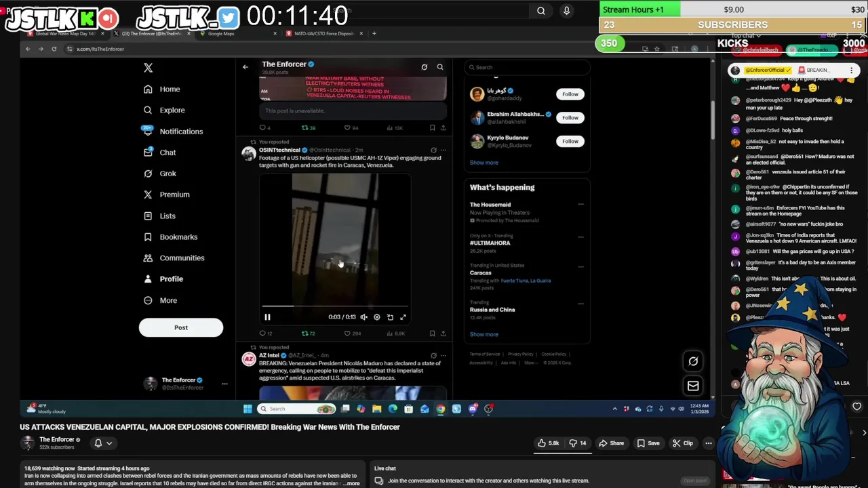
Task: Dislike the YouTube stream
Action: 577,443
